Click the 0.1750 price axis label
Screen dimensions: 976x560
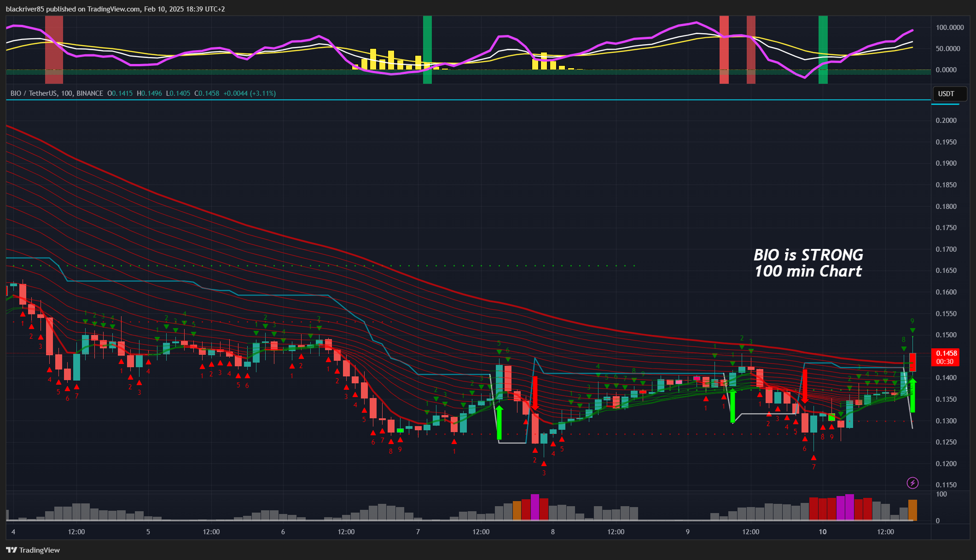click(946, 228)
